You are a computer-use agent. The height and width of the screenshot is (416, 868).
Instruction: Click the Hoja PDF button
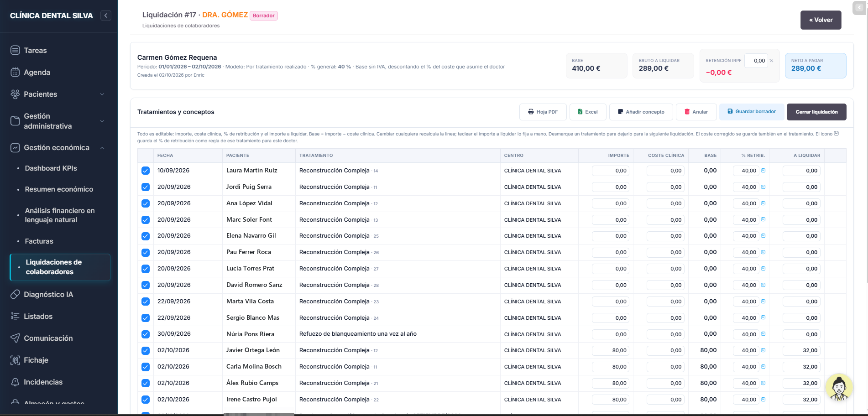[543, 112]
